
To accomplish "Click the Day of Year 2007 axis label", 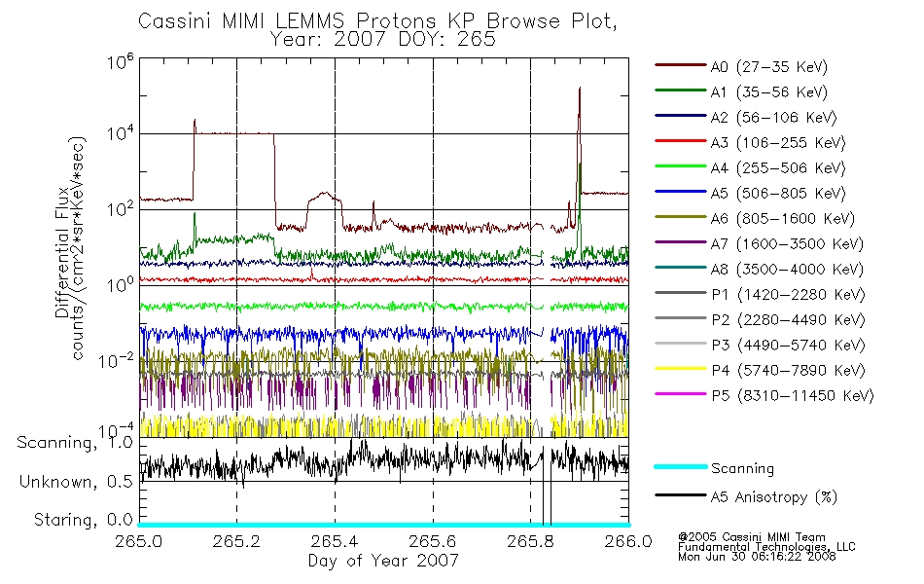I will (383, 561).
